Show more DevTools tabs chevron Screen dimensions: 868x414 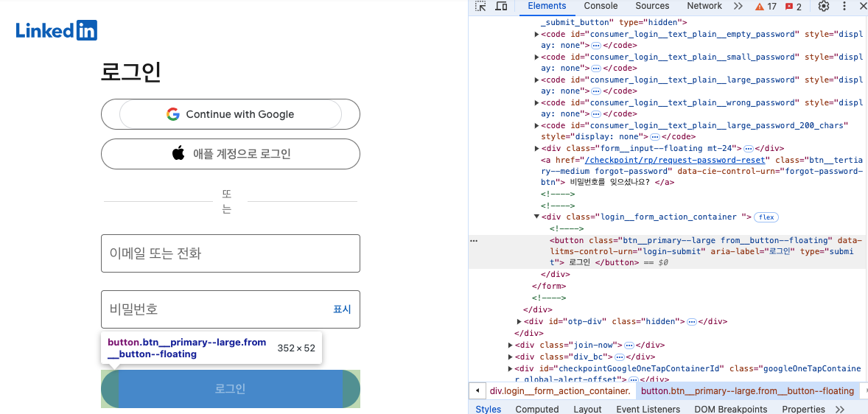pos(738,6)
